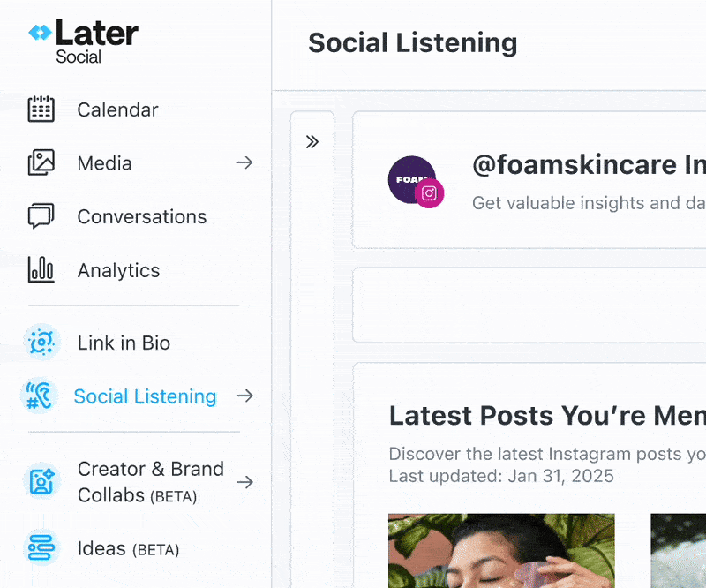
Task: Click the Creator & Brand Collabs icon
Action: click(x=41, y=481)
